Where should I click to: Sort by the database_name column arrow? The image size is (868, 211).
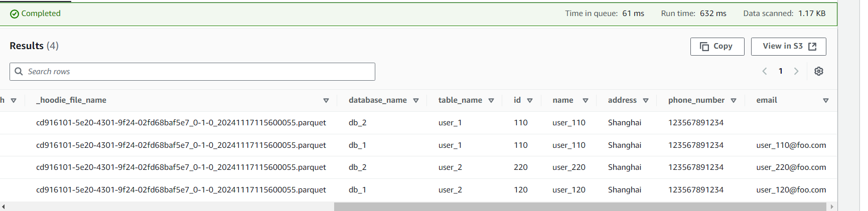coord(416,100)
